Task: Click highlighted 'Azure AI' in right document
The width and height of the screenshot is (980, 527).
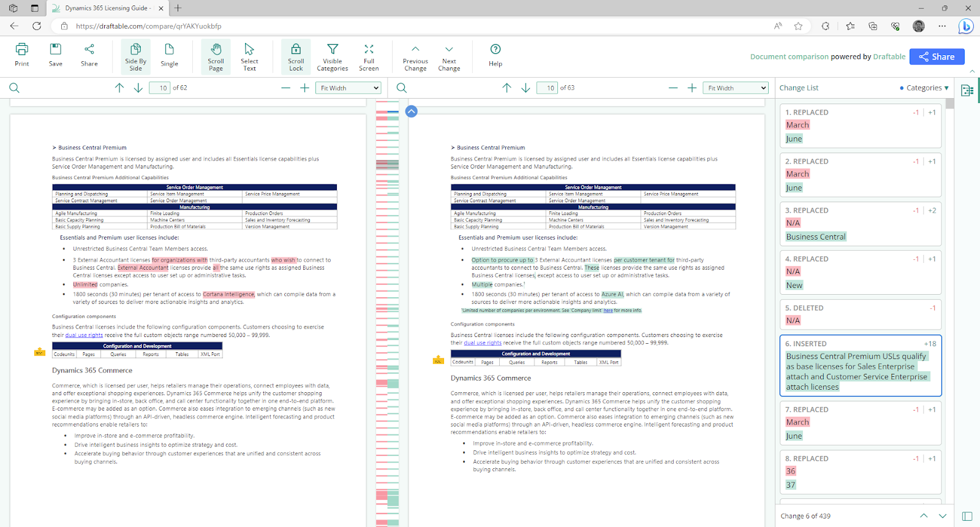Action: (x=612, y=294)
